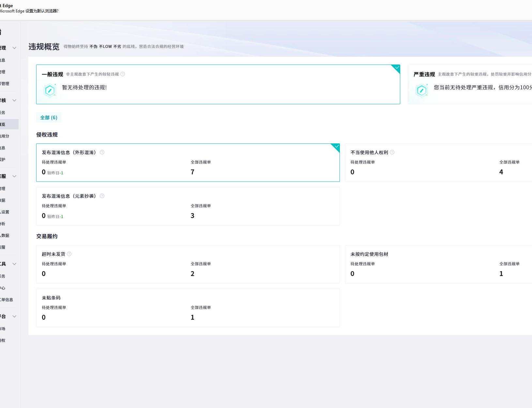Open the 信用分 sidebar menu item
The image size is (532, 408).
pos(5,136)
